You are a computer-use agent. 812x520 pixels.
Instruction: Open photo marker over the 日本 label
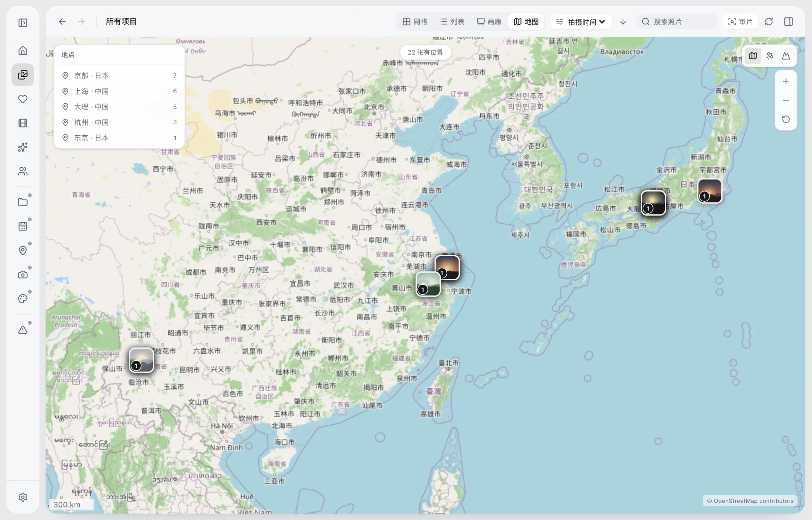709,191
